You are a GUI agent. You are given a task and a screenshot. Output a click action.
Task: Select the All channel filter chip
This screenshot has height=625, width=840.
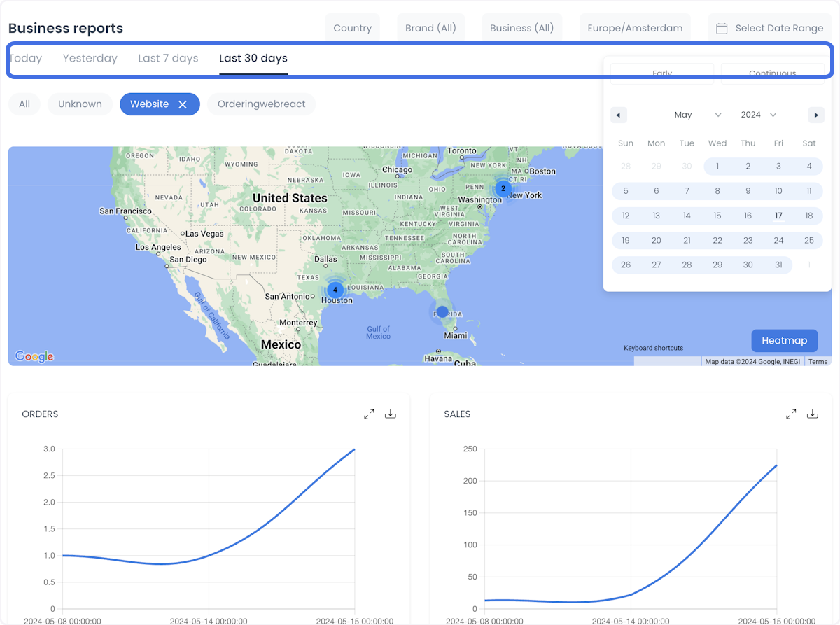coord(24,104)
